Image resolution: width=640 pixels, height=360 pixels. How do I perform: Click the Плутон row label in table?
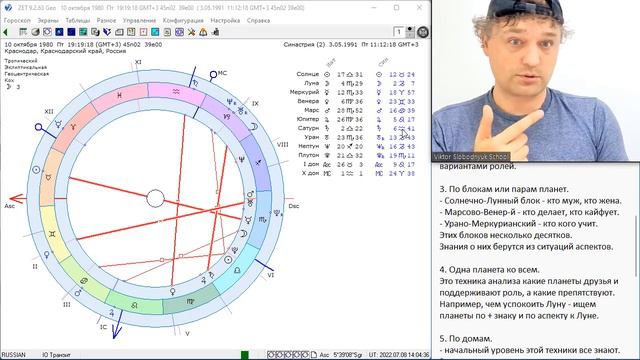[309, 155]
